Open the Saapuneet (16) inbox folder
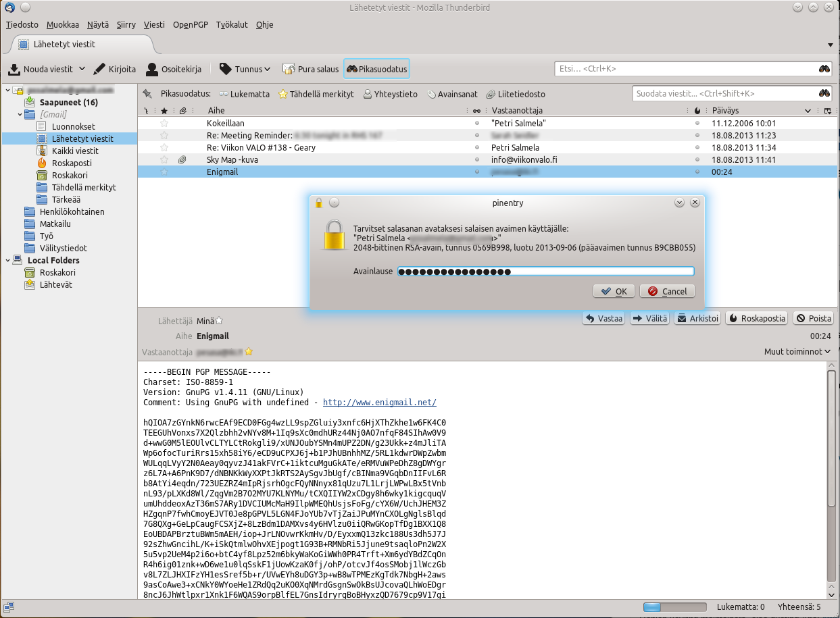840x618 pixels. pyautogui.click(x=68, y=102)
